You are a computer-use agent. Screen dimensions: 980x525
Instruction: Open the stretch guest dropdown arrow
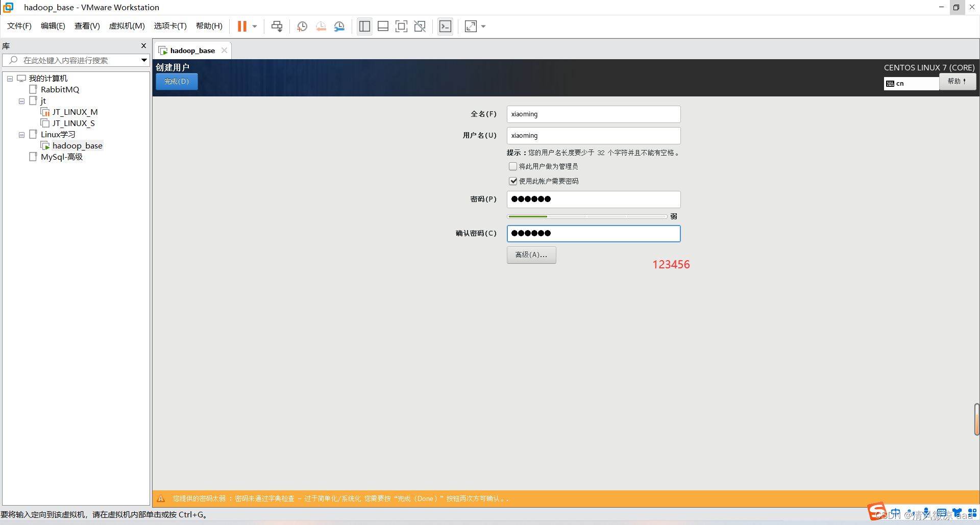[x=483, y=27]
